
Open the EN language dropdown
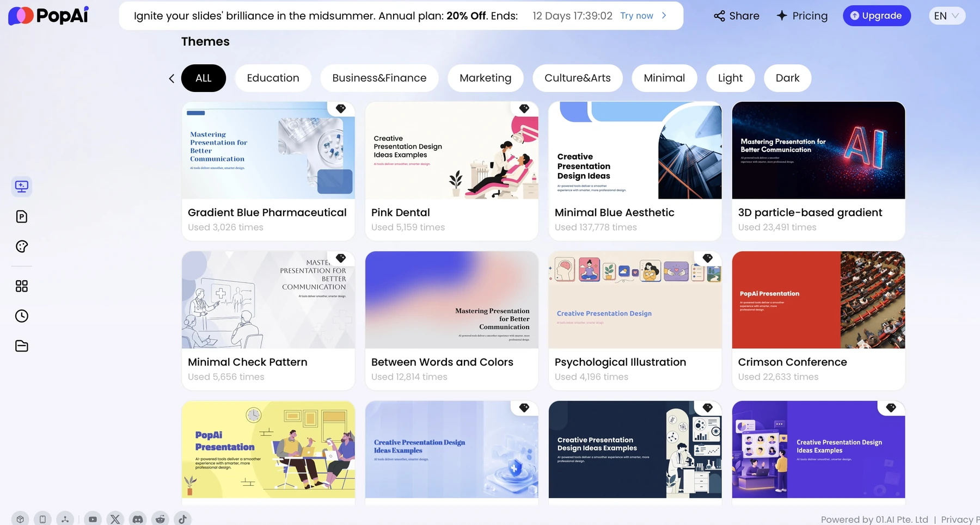(947, 16)
